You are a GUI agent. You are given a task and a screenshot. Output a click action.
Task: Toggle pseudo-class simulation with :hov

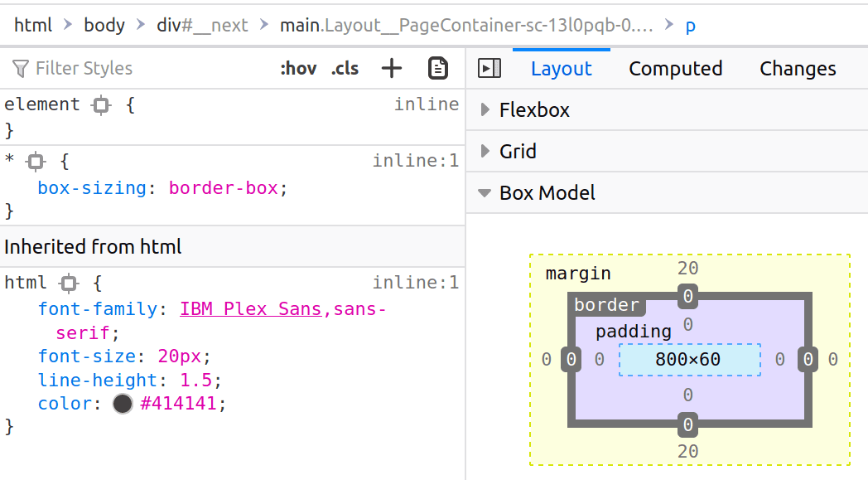[x=298, y=68]
